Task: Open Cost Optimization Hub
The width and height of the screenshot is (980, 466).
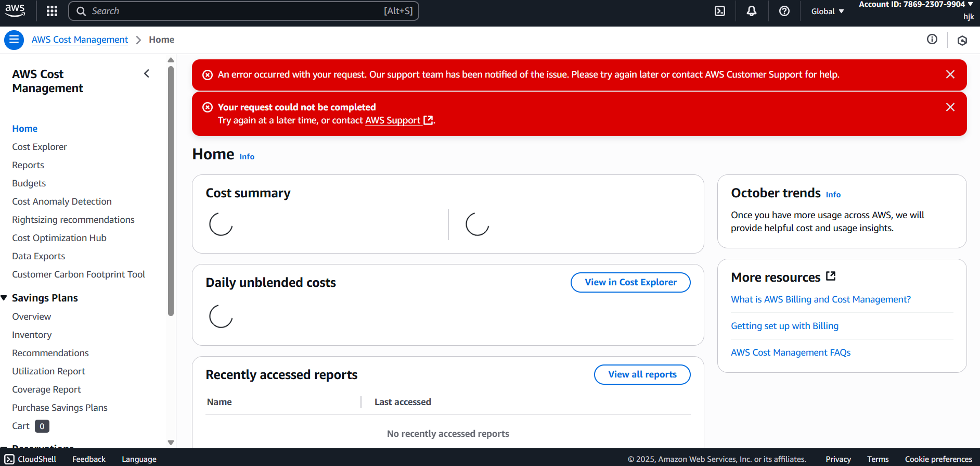Action: (59, 238)
